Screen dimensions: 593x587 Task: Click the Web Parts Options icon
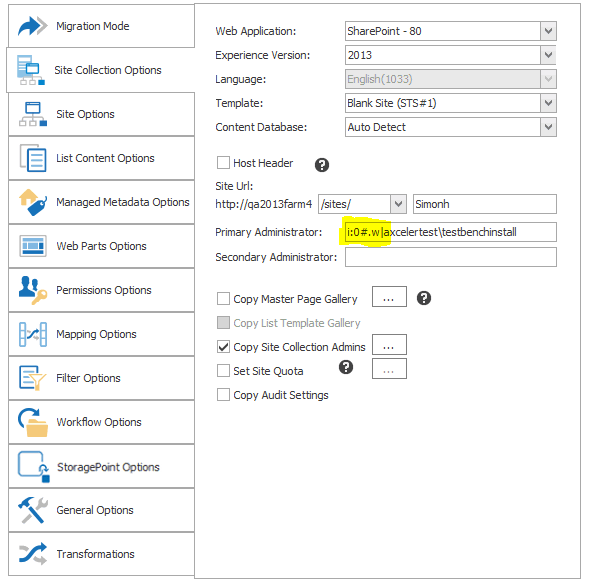(x=33, y=246)
